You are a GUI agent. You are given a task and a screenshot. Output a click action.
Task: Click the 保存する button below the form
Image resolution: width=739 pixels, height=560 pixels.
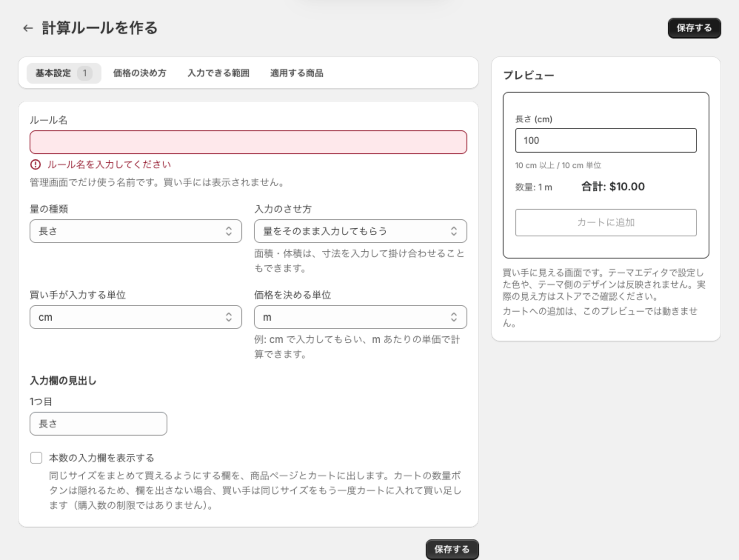(x=452, y=549)
